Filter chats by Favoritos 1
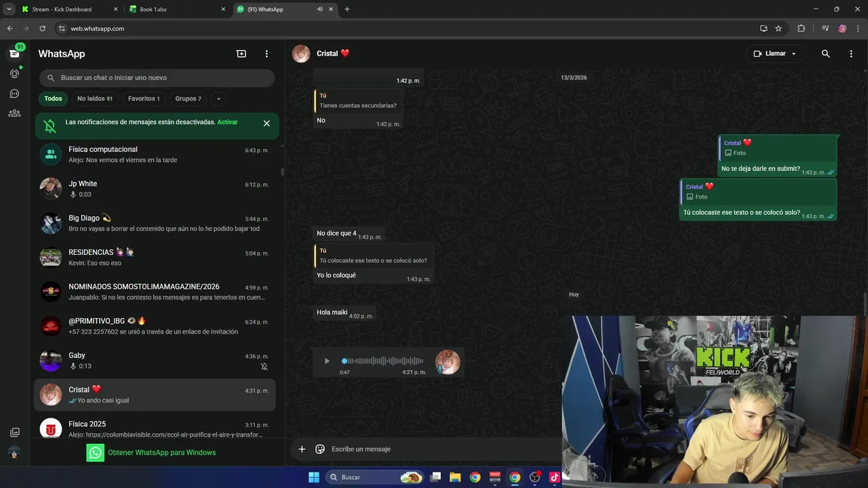The width and height of the screenshot is (868, 488). pos(144,98)
